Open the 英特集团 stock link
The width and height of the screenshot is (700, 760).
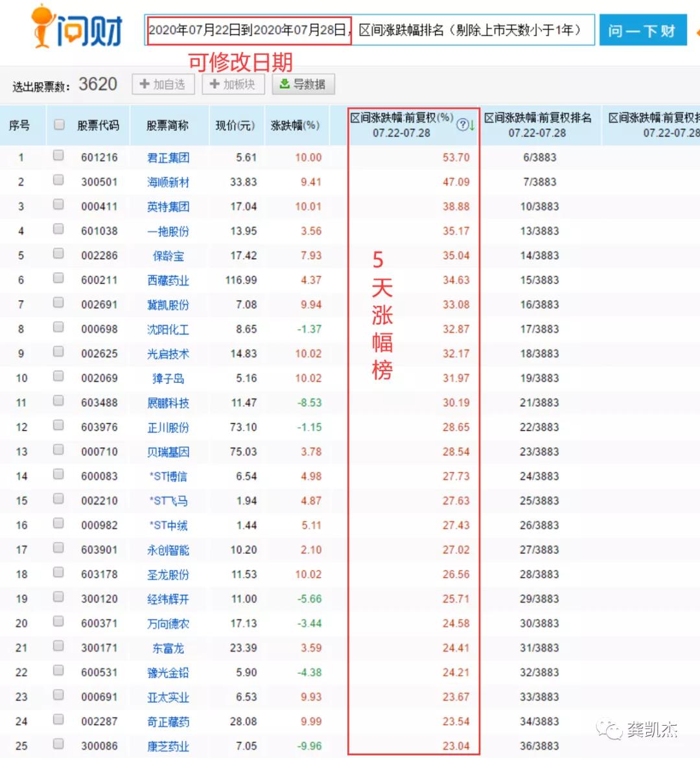169,206
